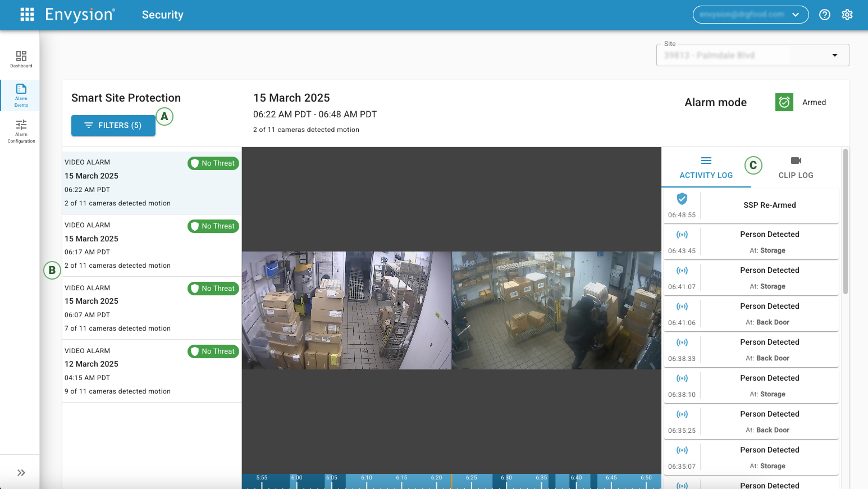Toggle the No Threat badge on the 06:07 AM alarm

click(213, 288)
